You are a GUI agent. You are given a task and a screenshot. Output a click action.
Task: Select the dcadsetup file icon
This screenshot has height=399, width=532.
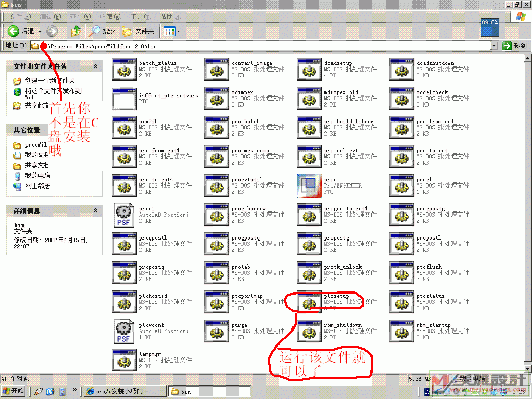(x=309, y=69)
